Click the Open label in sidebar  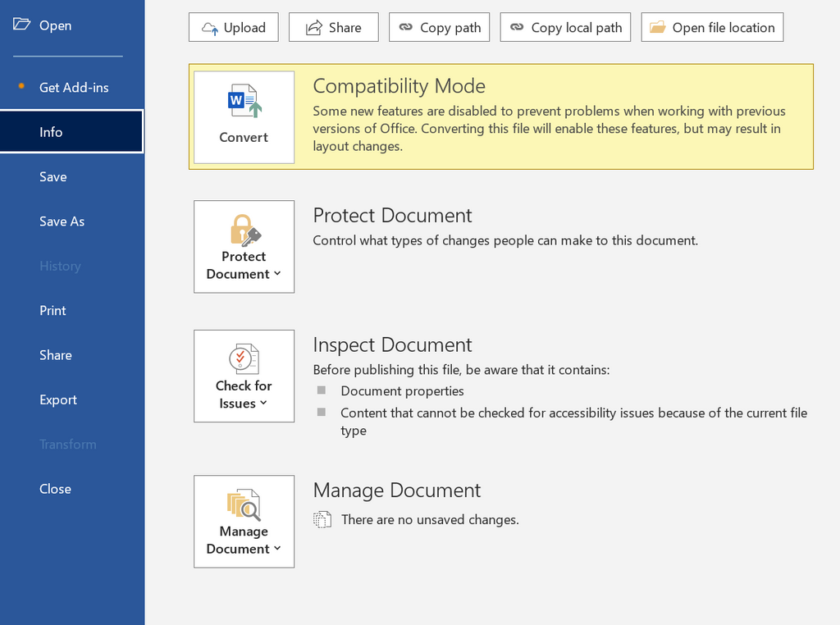coord(55,25)
